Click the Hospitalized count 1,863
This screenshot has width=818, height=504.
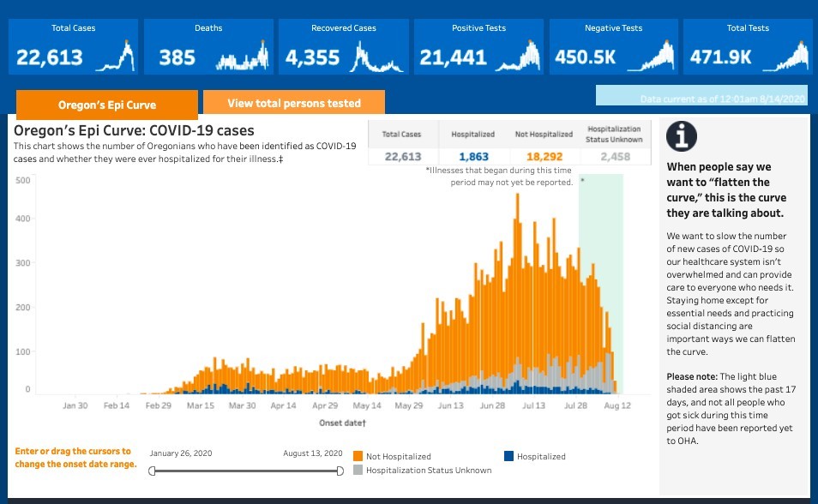pyautogui.click(x=472, y=156)
